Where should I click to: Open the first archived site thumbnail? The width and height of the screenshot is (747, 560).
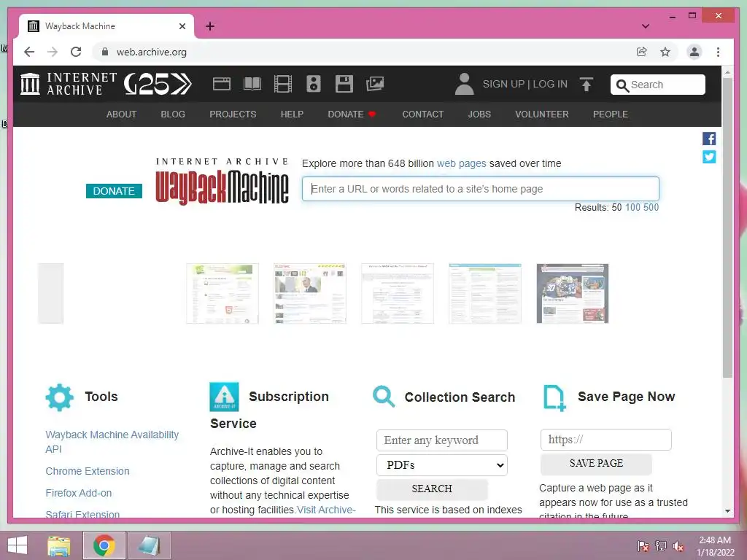(222, 293)
